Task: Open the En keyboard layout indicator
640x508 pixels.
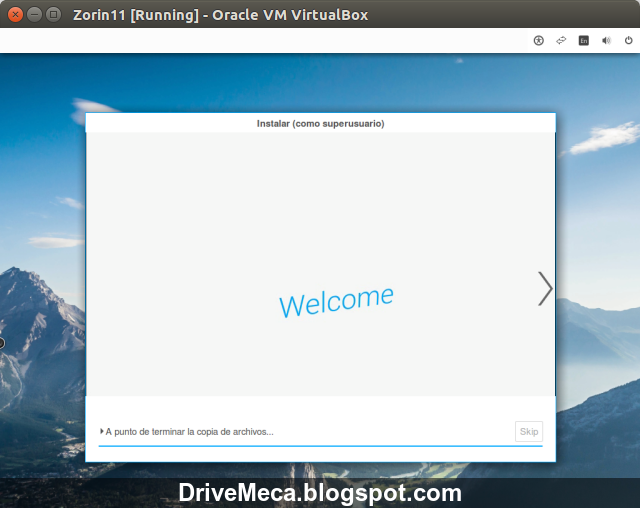Action: pyautogui.click(x=584, y=40)
